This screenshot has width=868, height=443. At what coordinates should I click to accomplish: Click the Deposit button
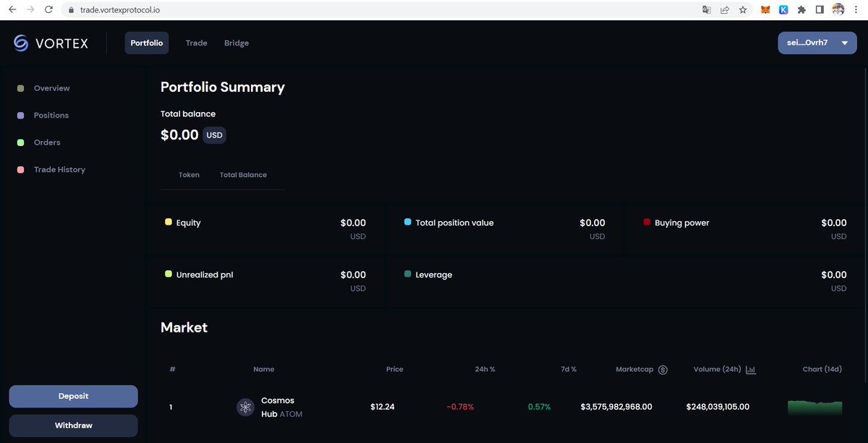73,396
